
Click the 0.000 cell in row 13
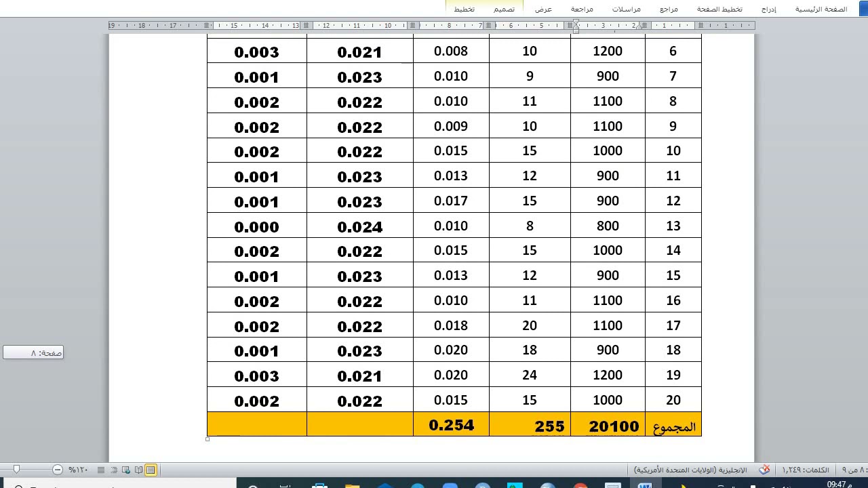[256, 226]
